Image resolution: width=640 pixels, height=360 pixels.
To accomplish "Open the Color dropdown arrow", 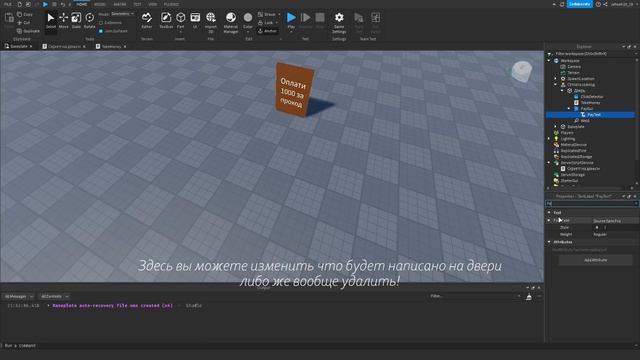I will coord(248,32).
